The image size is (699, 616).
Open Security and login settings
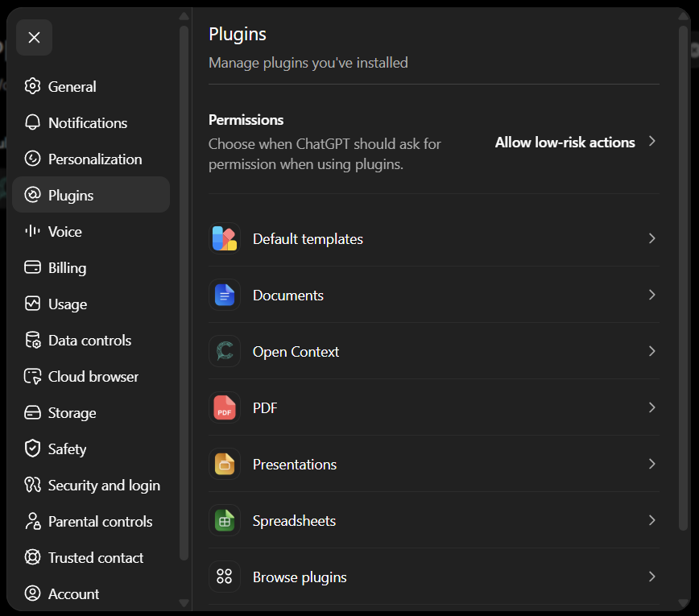pyautogui.click(x=91, y=485)
